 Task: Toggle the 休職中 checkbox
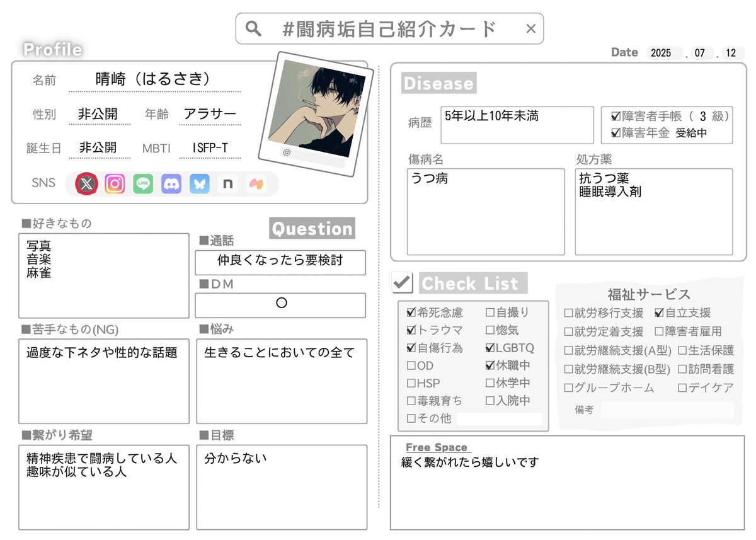490,365
